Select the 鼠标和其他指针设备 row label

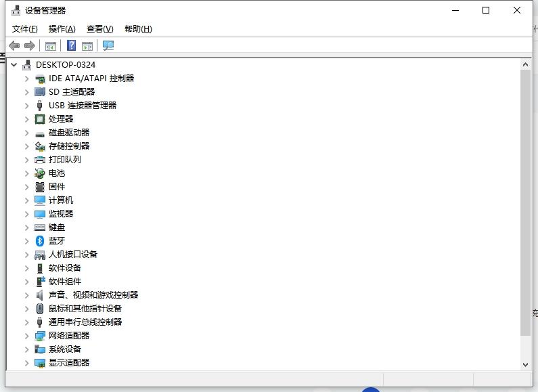click(85, 309)
